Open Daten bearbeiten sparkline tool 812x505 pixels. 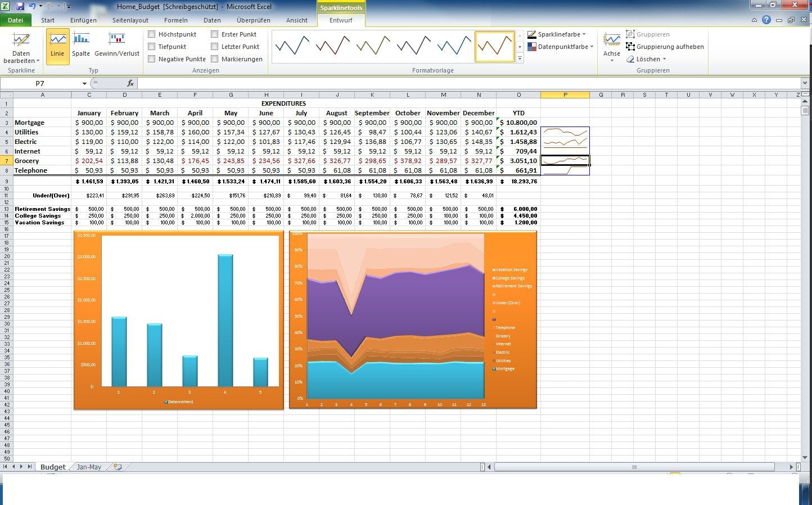21,48
